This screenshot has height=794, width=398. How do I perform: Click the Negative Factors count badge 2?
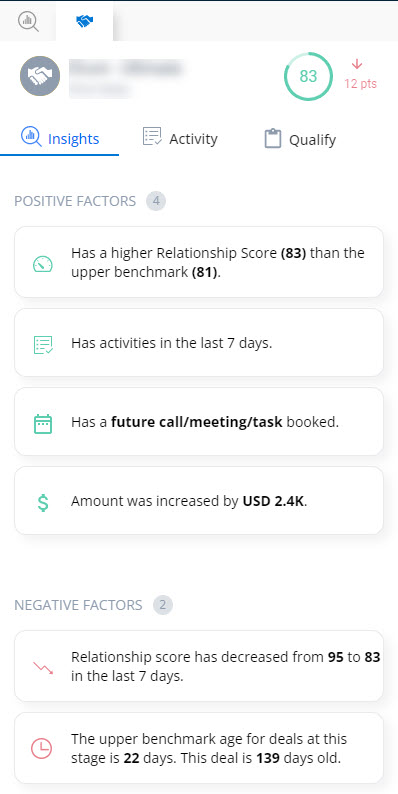pyautogui.click(x=163, y=605)
